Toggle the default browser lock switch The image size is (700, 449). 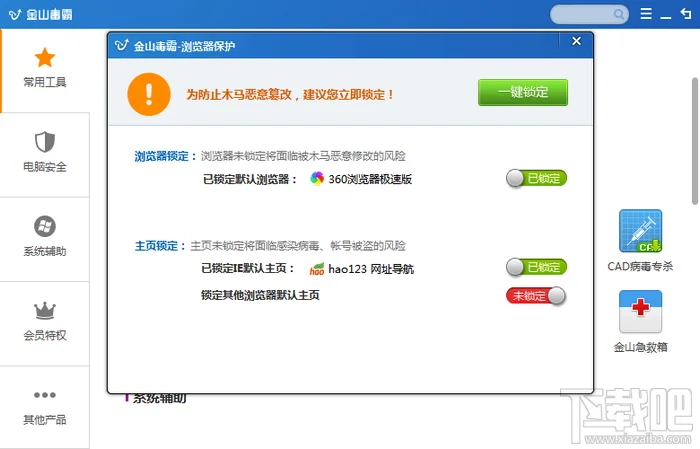pyautogui.click(x=536, y=179)
